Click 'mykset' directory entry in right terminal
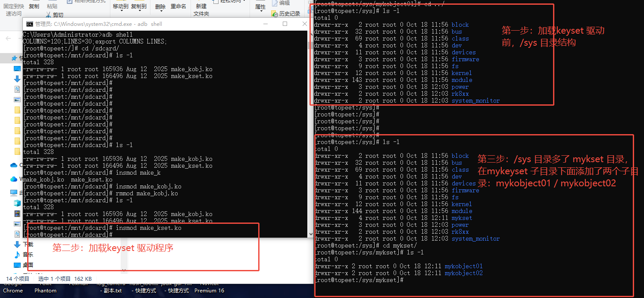The height and width of the screenshot is (298, 644). 462,218
